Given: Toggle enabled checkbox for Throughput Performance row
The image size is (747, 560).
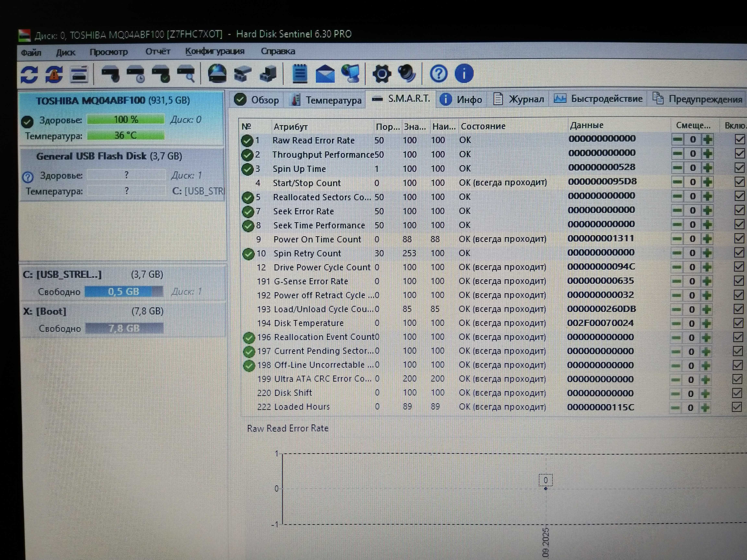Looking at the screenshot, I should coord(740,153).
